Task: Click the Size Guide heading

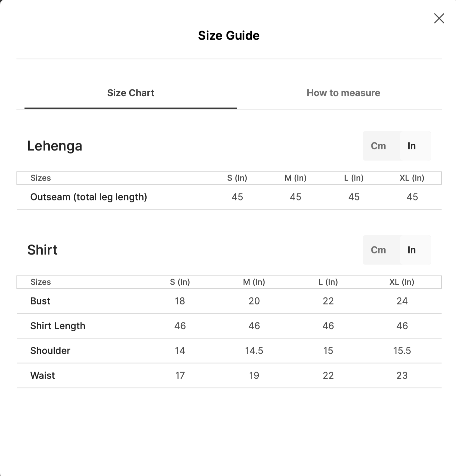Action: click(229, 36)
